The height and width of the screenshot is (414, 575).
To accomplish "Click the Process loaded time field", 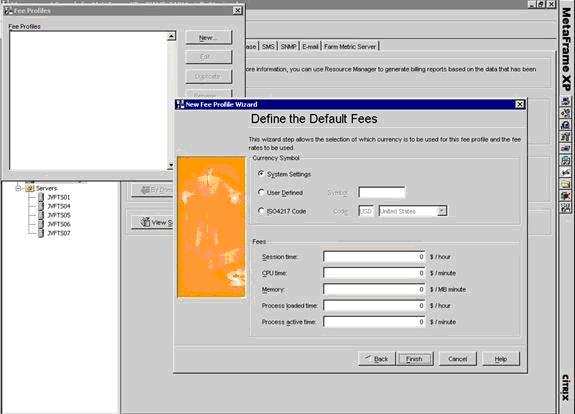I will click(x=374, y=305).
